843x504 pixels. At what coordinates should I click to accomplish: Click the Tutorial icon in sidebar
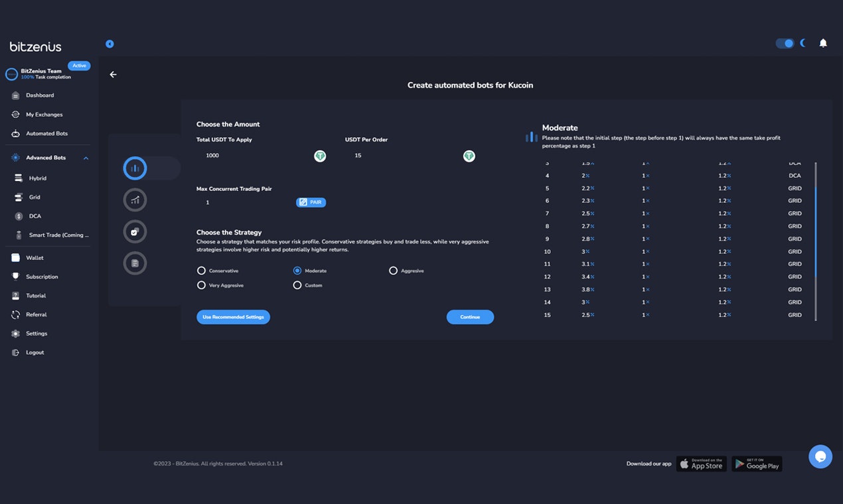[x=15, y=296]
